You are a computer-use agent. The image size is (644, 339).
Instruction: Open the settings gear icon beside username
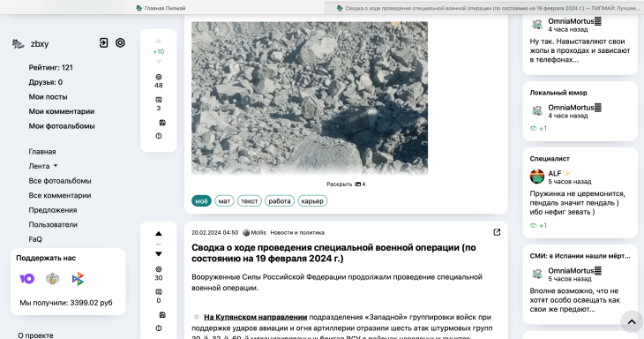point(120,42)
